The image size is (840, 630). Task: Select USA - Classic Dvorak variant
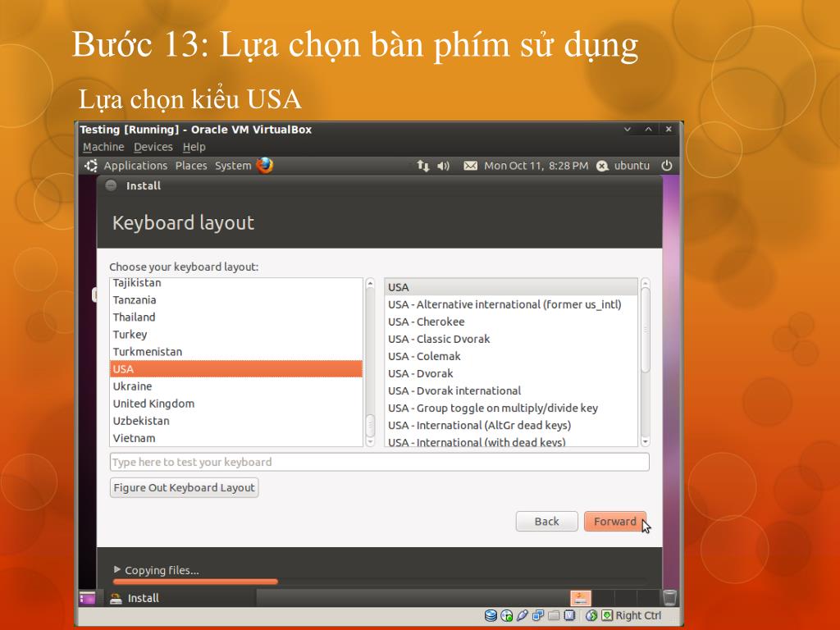512,339
